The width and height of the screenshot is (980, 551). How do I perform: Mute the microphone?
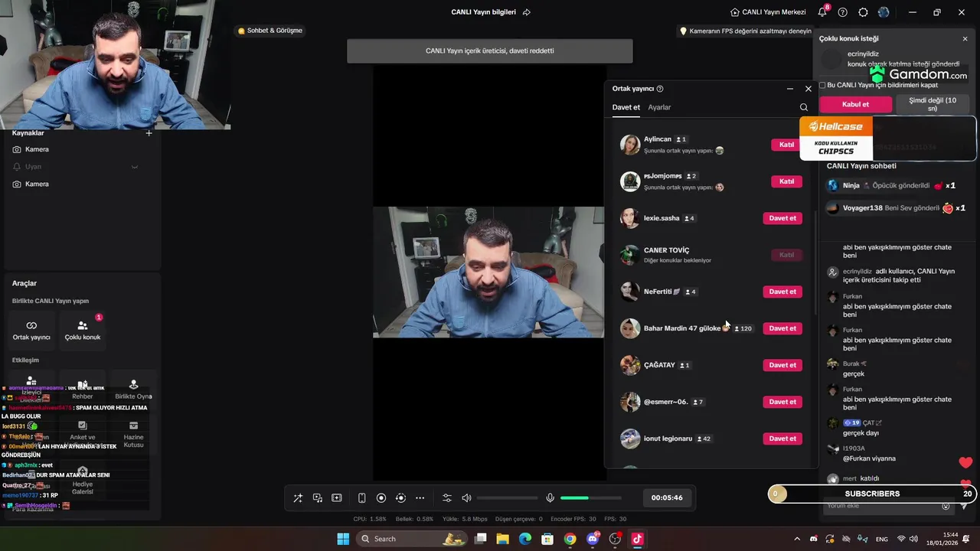coord(550,498)
